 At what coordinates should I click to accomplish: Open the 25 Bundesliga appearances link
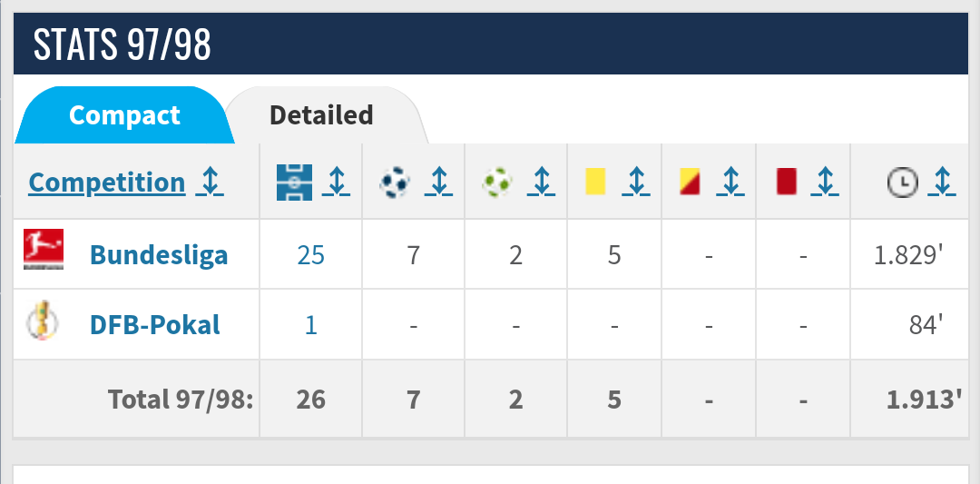(310, 255)
